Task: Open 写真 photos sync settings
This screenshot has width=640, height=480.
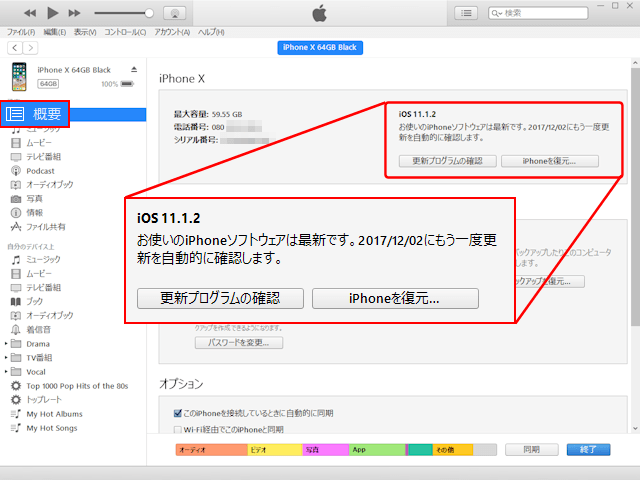Action: coord(34,199)
